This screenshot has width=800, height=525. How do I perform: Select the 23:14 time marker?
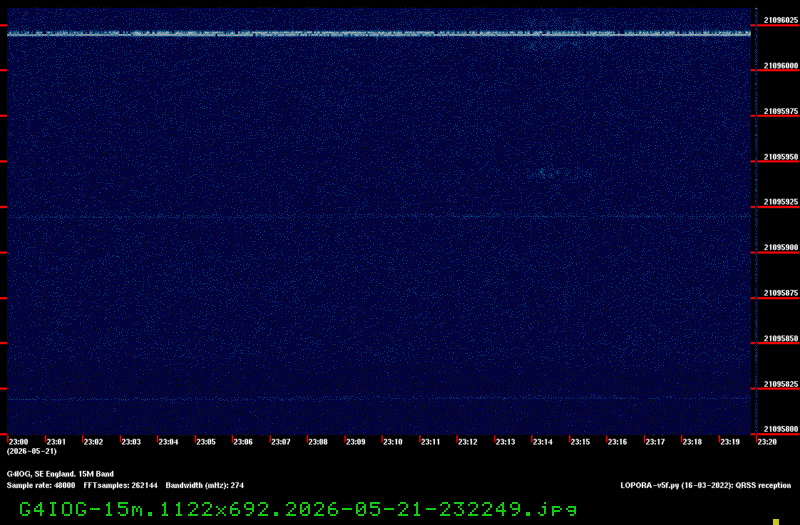tap(543, 442)
